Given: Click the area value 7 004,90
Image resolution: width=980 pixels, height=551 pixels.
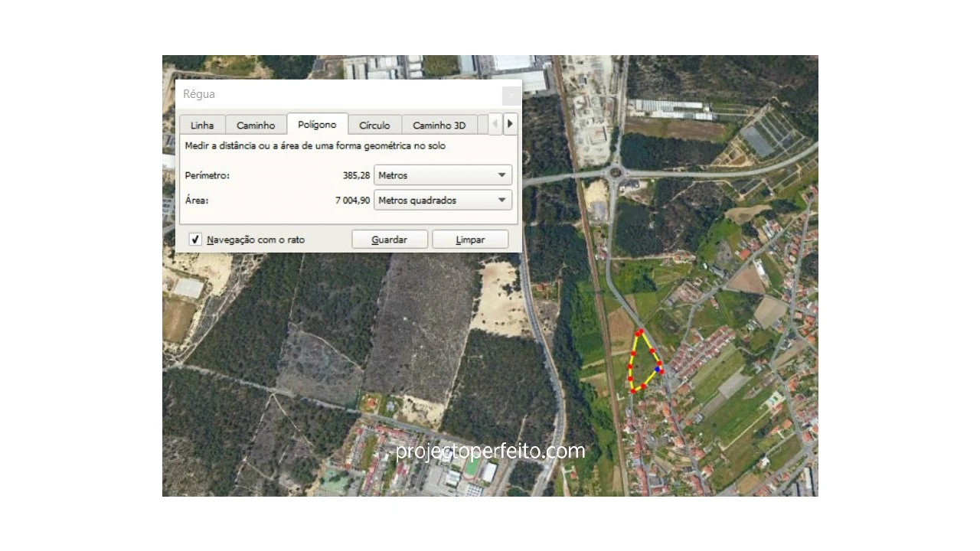Looking at the screenshot, I should (x=352, y=201).
